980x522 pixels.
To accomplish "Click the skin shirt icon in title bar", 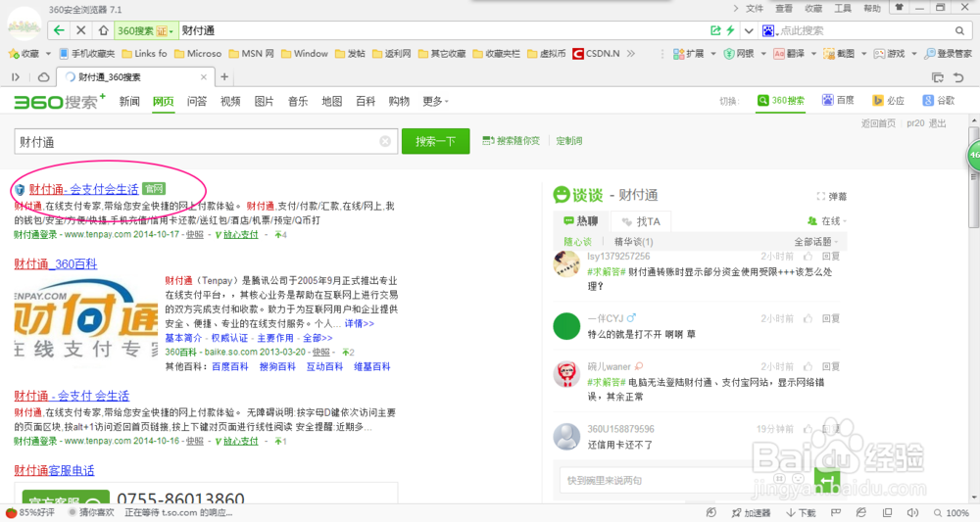I will (x=900, y=8).
